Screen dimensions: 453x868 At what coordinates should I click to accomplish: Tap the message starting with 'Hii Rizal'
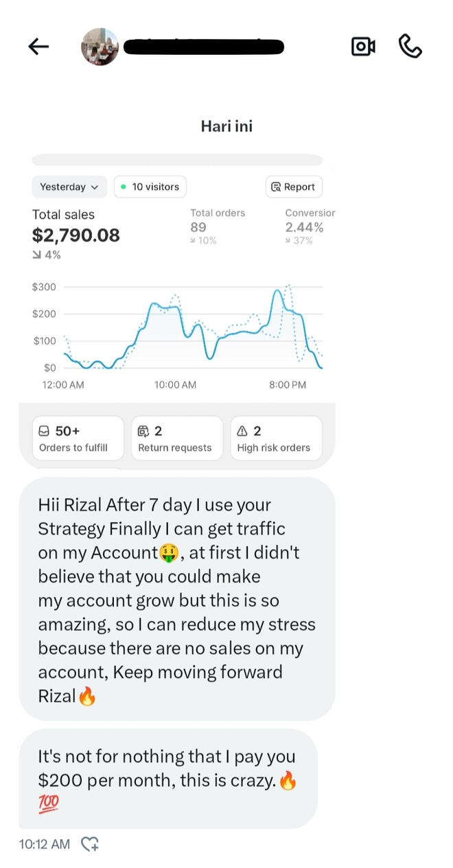coord(176,600)
